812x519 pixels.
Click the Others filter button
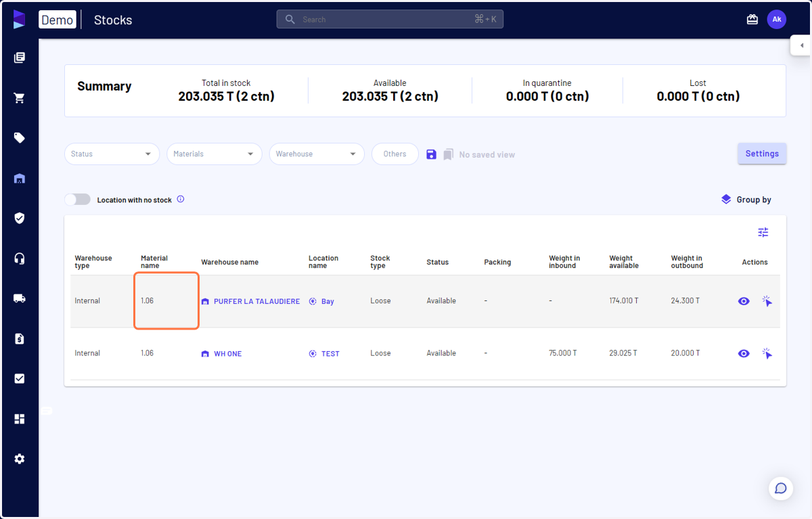(395, 154)
